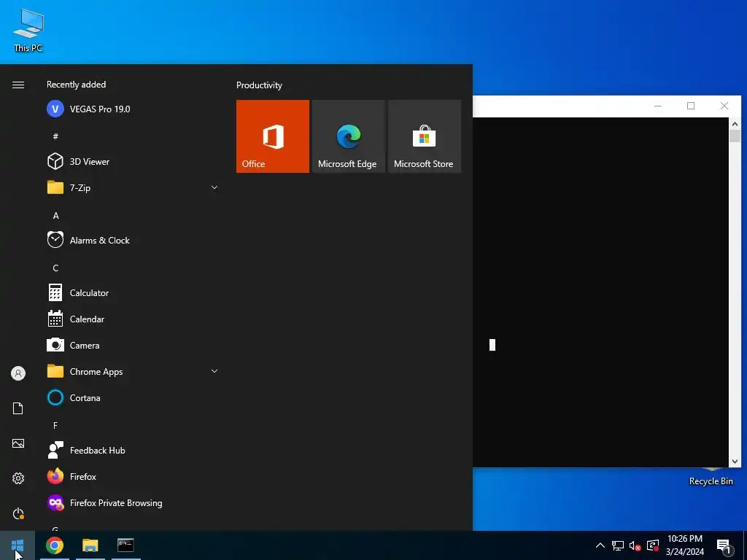Jump to the # letter group

[55, 136]
